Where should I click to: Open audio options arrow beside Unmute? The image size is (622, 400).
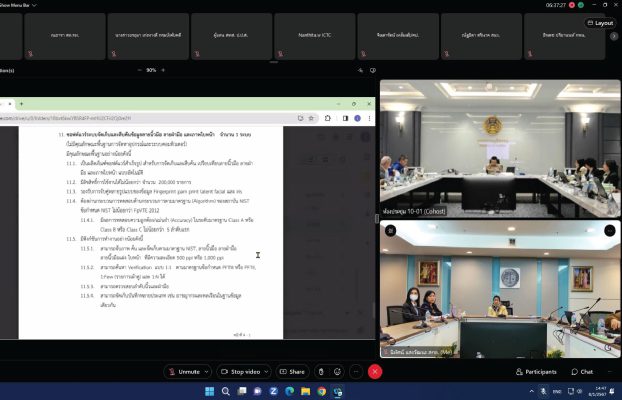tap(211, 371)
